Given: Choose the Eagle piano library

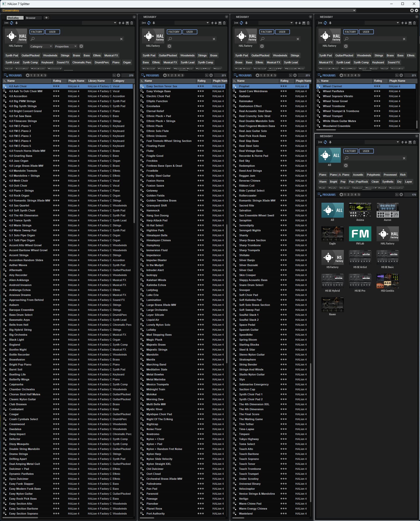Looking at the screenshot, I should point(332,234).
